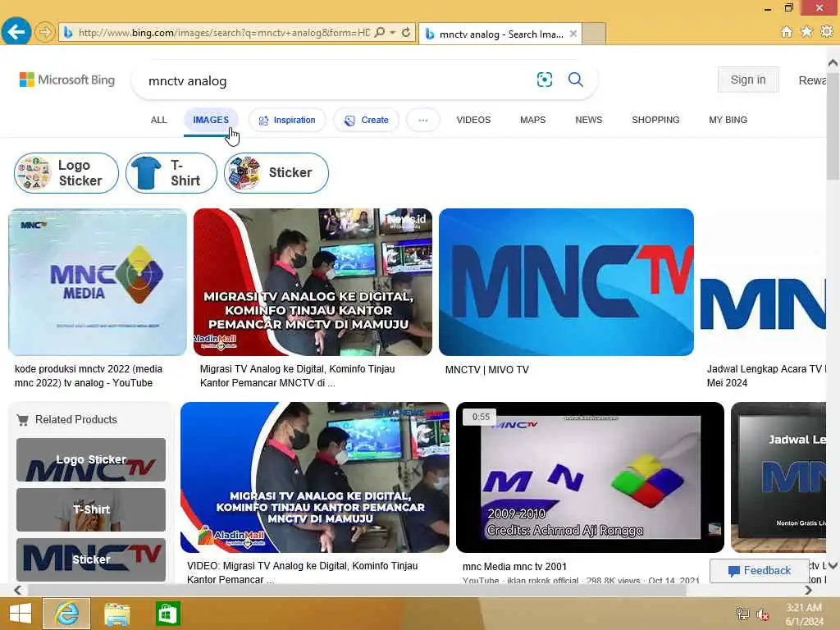Open the mnc Media mnc tv 2001 caption
840x630 pixels.
click(x=514, y=567)
